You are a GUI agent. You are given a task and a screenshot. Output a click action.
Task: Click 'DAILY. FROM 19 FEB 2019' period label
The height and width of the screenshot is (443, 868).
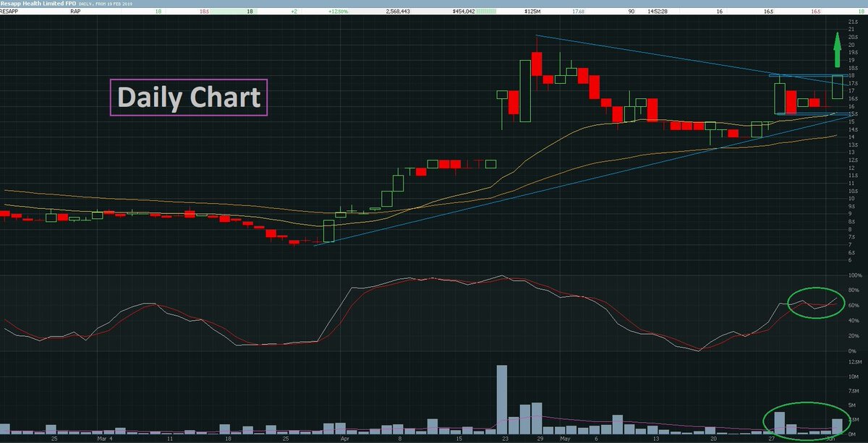click(106, 4)
